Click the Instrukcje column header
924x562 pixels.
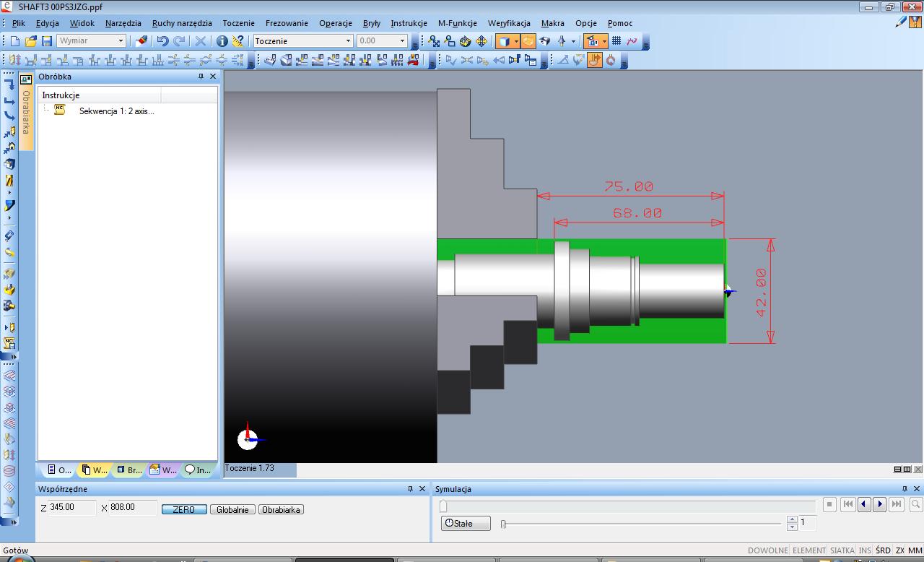coord(100,95)
